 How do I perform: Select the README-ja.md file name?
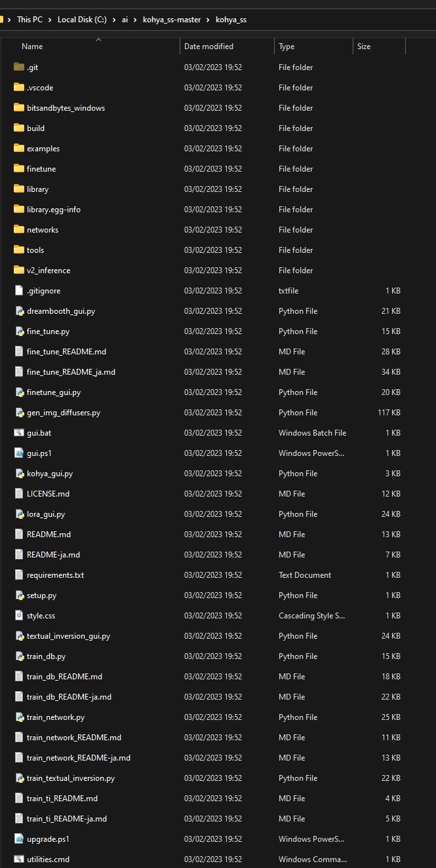[x=53, y=554]
